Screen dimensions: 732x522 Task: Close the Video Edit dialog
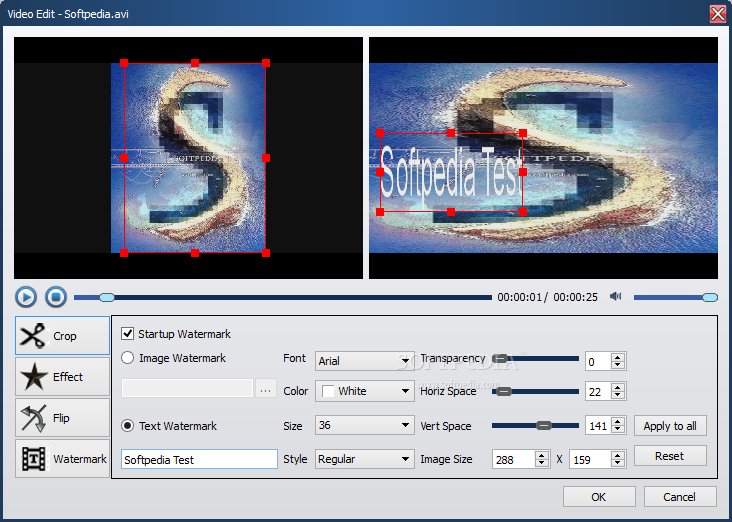(718, 14)
